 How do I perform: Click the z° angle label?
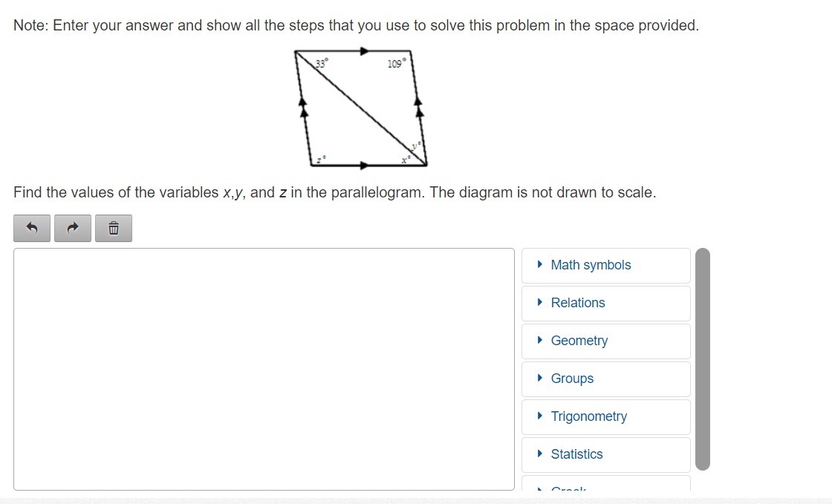(x=320, y=159)
